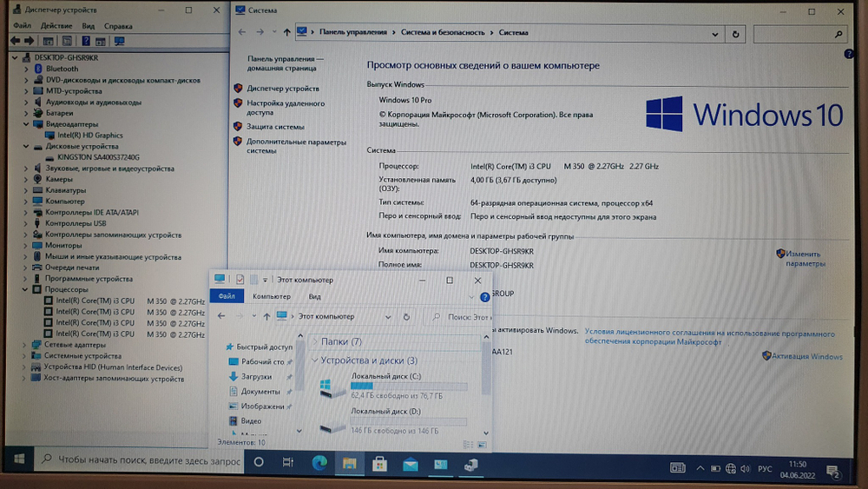
Task: Open Локальный диск (C:) drive
Action: (x=393, y=386)
